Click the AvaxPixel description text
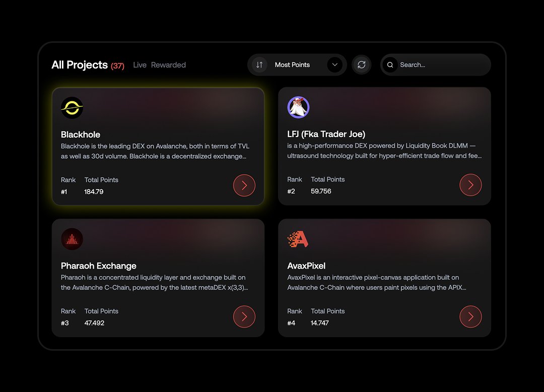544x392 pixels. point(377,282)
